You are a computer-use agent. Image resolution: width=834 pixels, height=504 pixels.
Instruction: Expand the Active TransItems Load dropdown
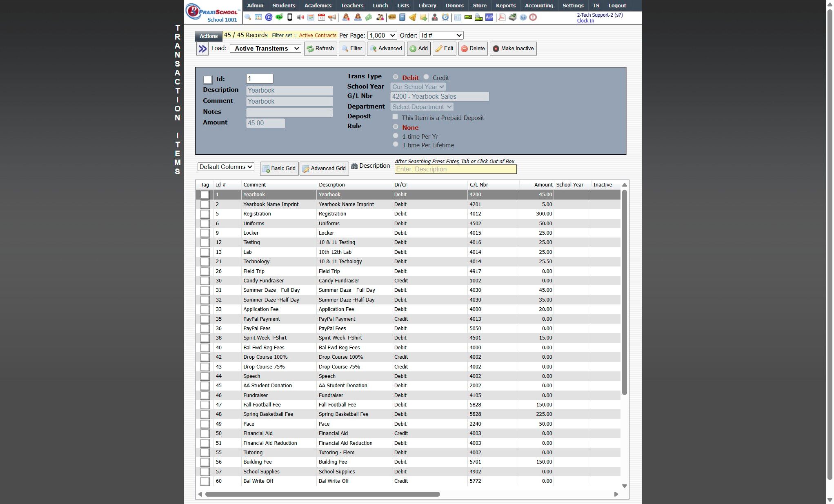pos(265,49)
